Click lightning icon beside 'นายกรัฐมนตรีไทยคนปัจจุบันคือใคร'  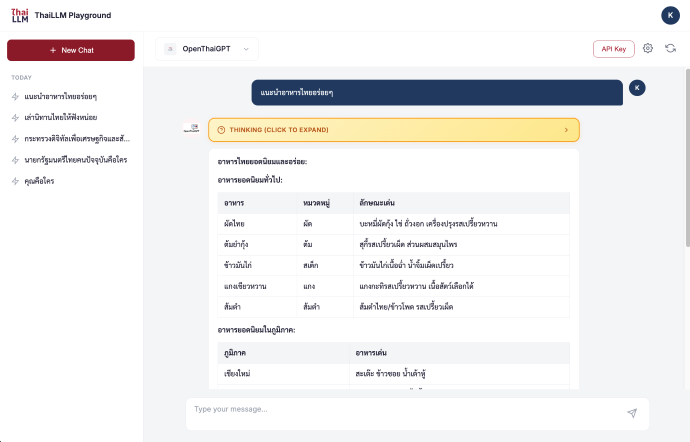click(x=15, y=160)
